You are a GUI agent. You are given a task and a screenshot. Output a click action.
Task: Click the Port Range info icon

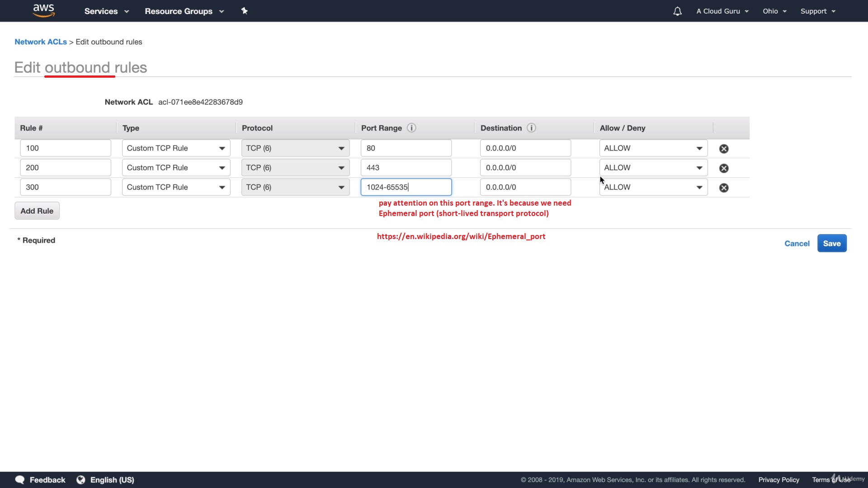411,128
